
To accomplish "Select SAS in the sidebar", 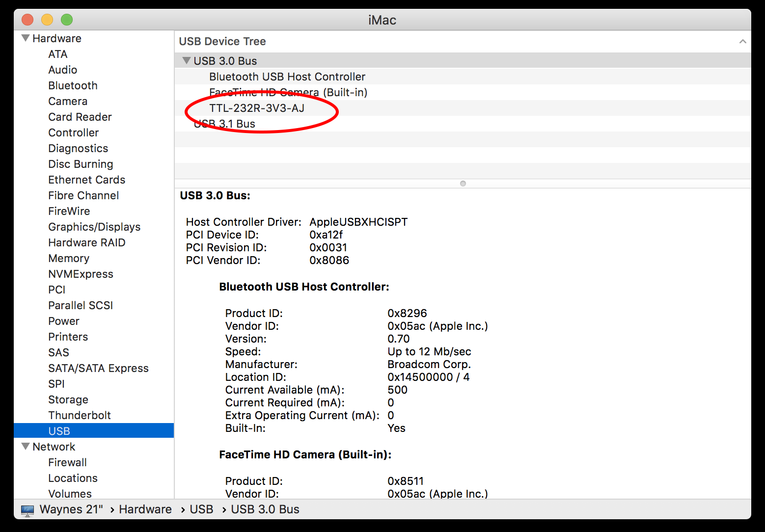I will tap(59, 352).
